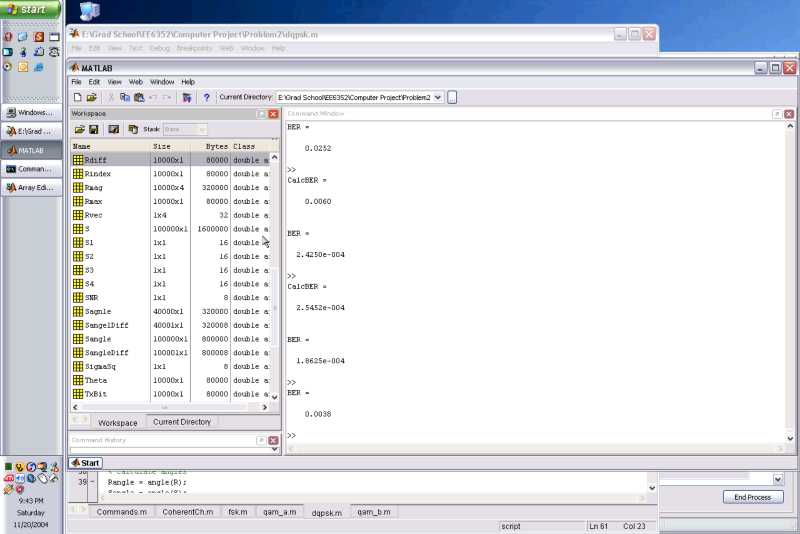Open the Edit menu in MATLAB
Screen dimensions: 800x534
[94, 82]
